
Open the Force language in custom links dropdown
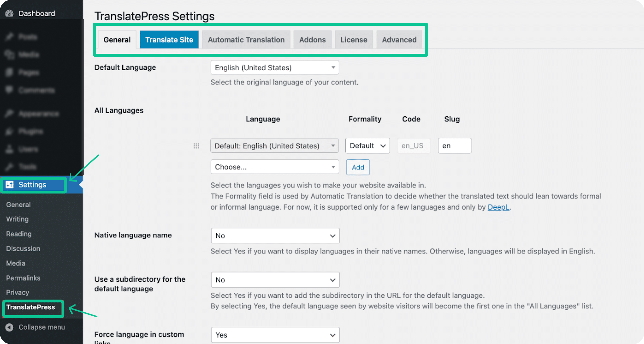(x=275, y=335)
